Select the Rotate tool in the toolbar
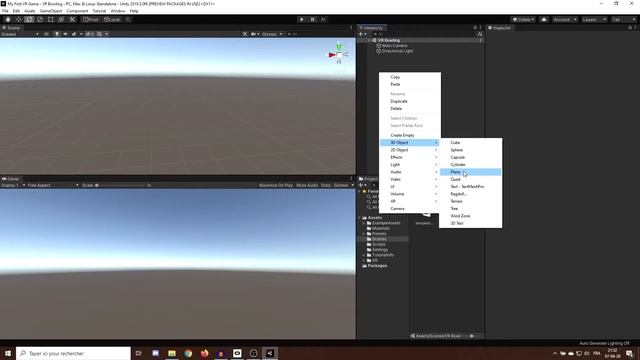The height and width of the screenshot is (360, 640). (29, 20)
